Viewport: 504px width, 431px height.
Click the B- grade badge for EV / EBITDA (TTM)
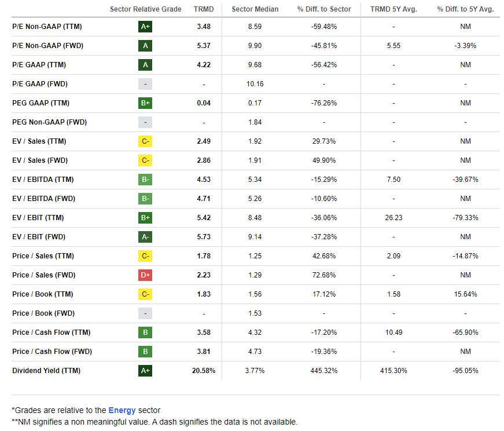tap(145, 180)
